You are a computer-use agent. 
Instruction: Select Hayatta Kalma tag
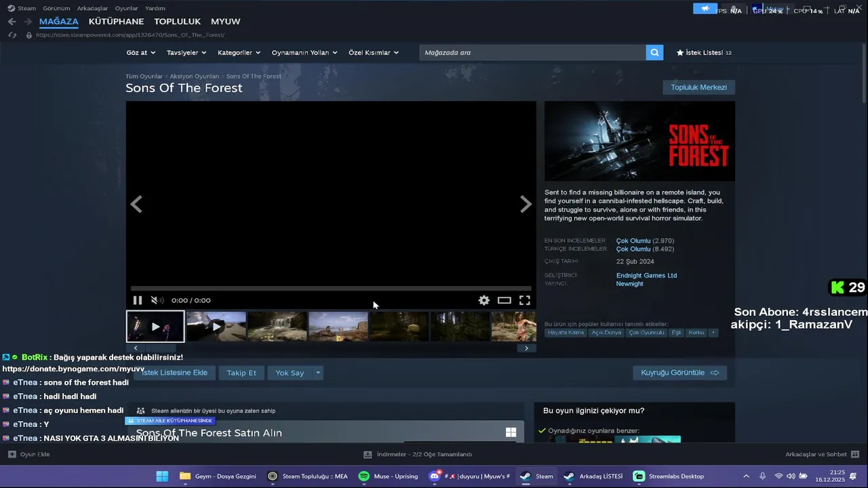566,333
